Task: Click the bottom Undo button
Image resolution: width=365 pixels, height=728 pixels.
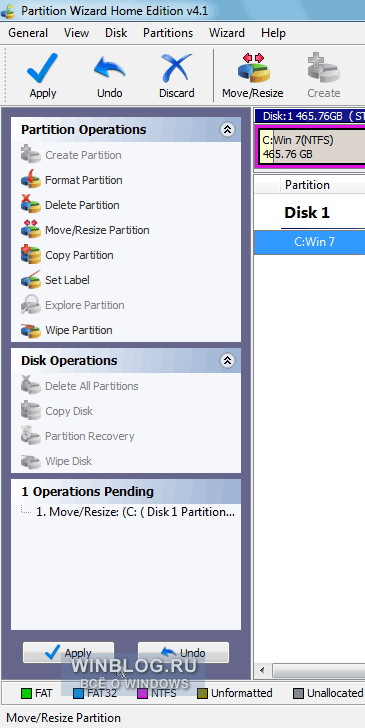Action: [183, 652]
